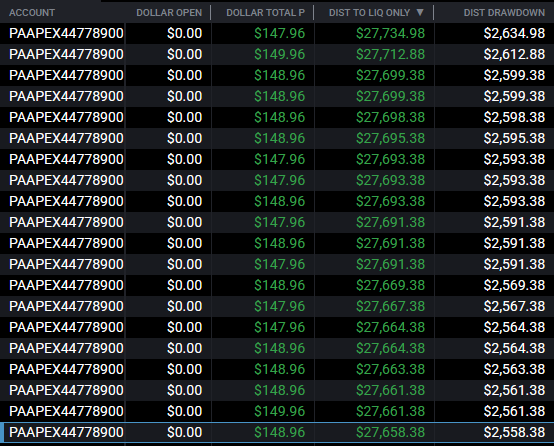The image size is (554, 446).
Task: Click the account name in the $27,698.38 row
Action: tap(66, 117)
